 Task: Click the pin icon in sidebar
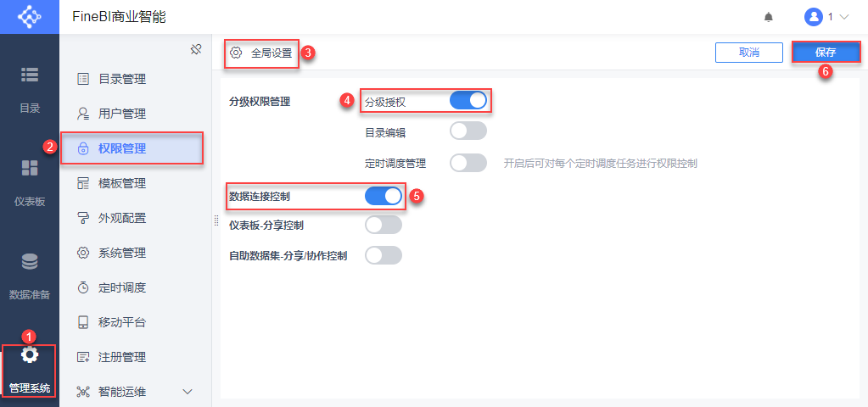195,49
